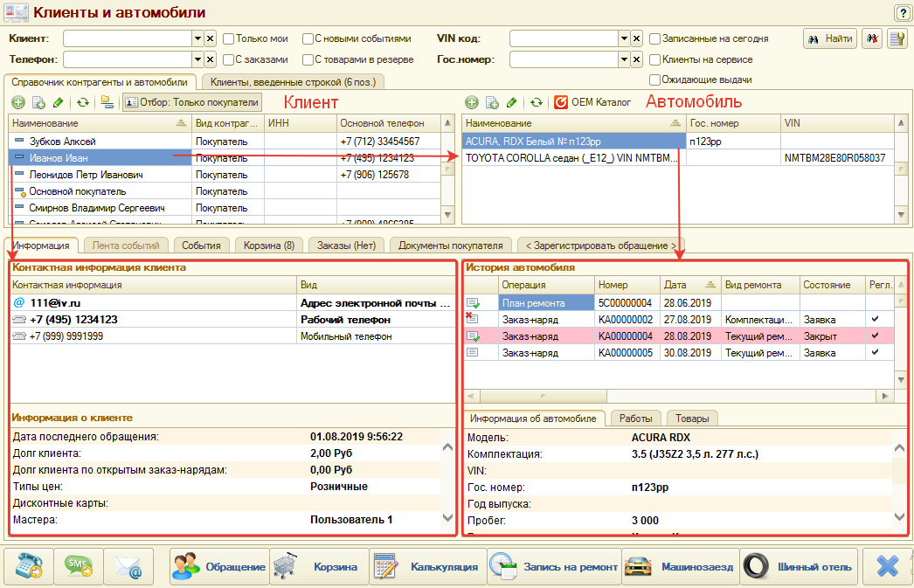The width and height of the screenshot is (914, 588).
Task: Click the phone call icon button
Action: 29,566
